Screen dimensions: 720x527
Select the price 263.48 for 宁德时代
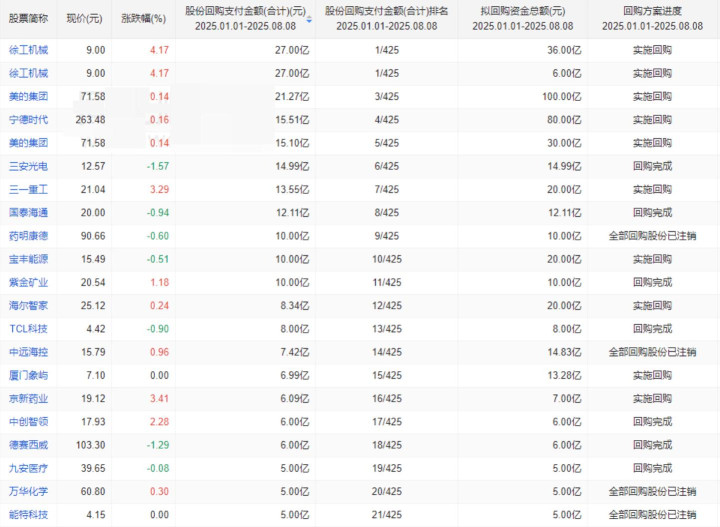90,120
